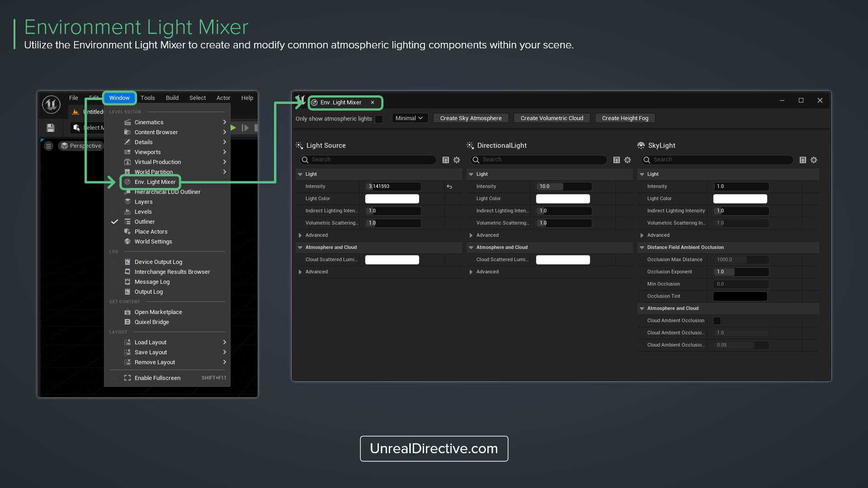868x488 pixels.
Task: Click Create Volumetric Cloud button
Action: [x=552, y=118]
